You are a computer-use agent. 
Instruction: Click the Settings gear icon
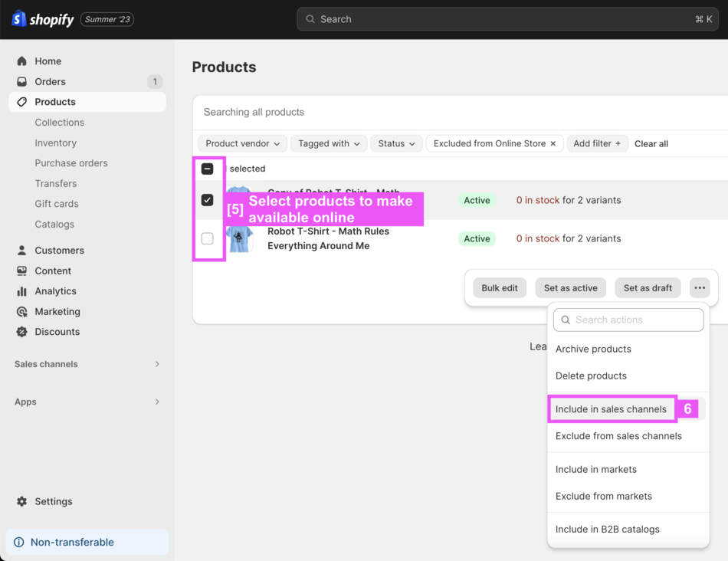coord(21,501)
